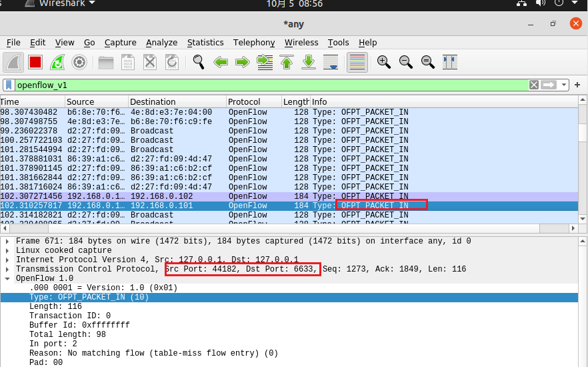This screenshot has height=367, width=588.
Task: Expand the Frame 671 tree node
Action: coord(7,241)
